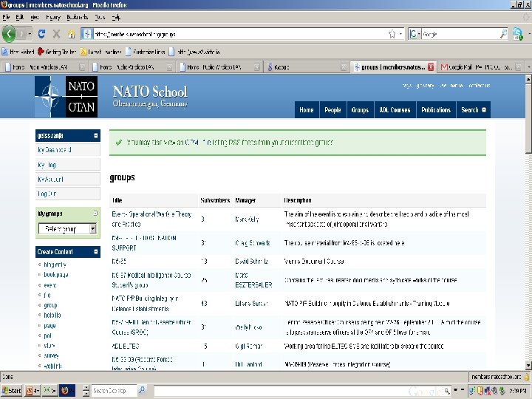Click the My Blog sidebar link
The height and width of the screenshot is (399, 532).
[47, 165]
